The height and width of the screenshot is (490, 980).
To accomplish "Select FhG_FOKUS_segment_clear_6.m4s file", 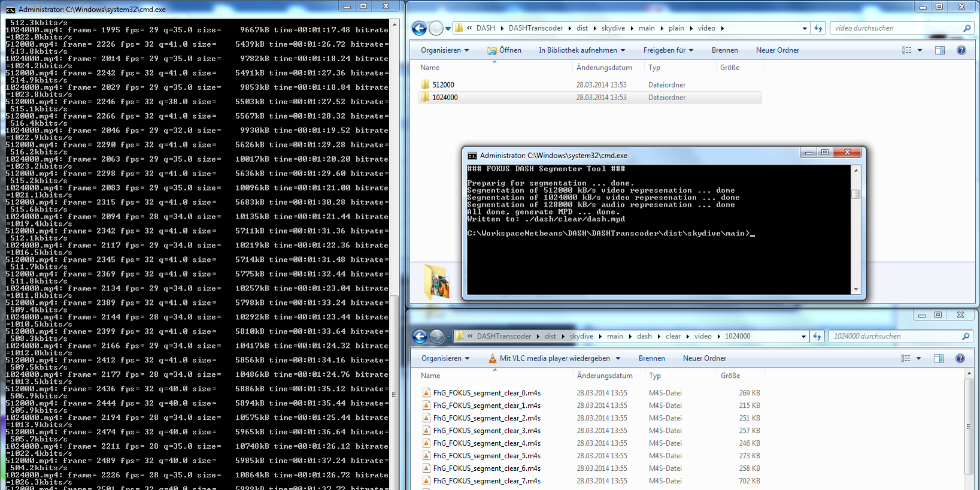I will click(x=487, y=468).
